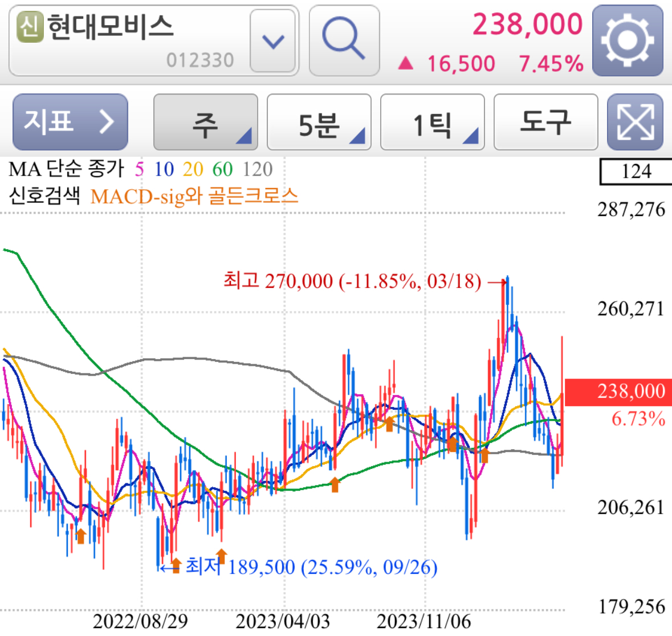Tap the MA 60 period legend value
The width and height of the screenshot is (672, 636).
click(x=222, y=169)
